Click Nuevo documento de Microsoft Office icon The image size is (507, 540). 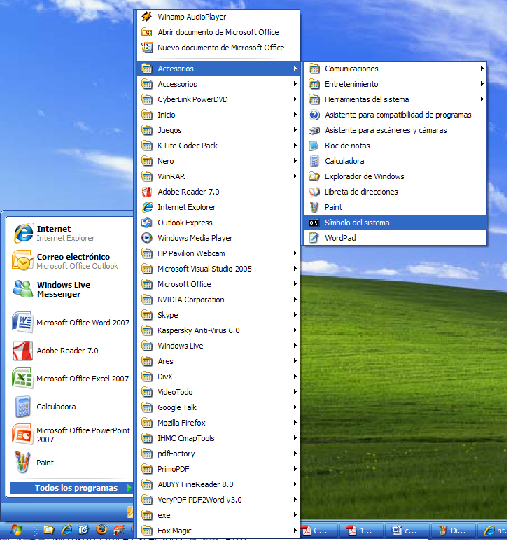[x=147, y=47]
